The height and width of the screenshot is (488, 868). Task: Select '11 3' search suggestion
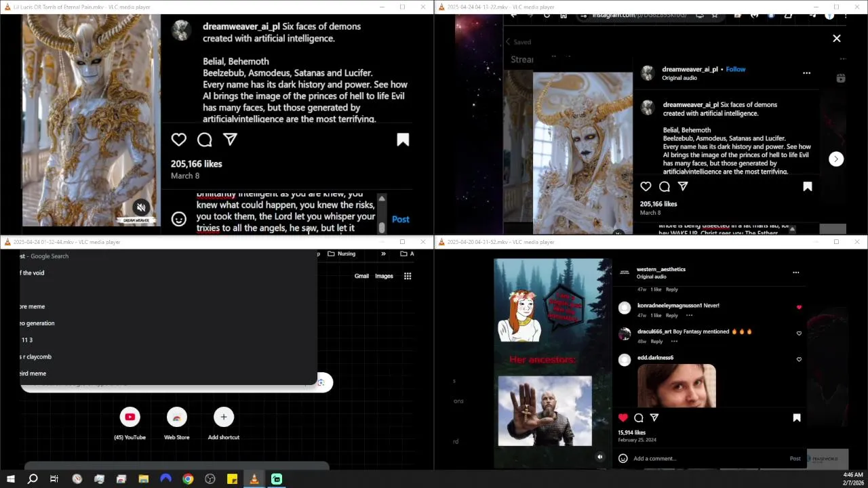pyautogui.click(x=168, y=340)
